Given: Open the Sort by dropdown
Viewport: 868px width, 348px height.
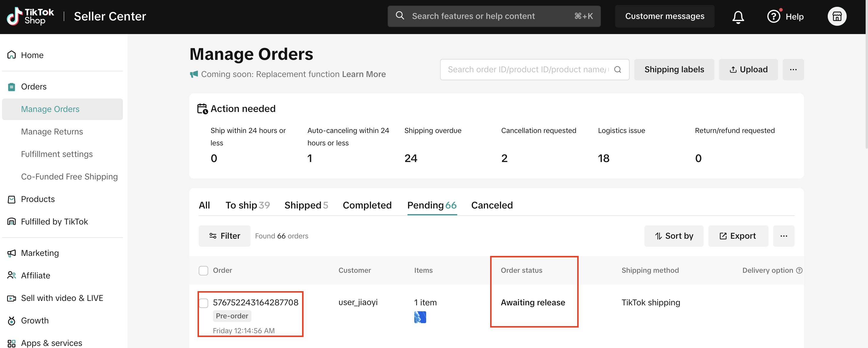Looking at the screenshot, I should pos(673,236).
